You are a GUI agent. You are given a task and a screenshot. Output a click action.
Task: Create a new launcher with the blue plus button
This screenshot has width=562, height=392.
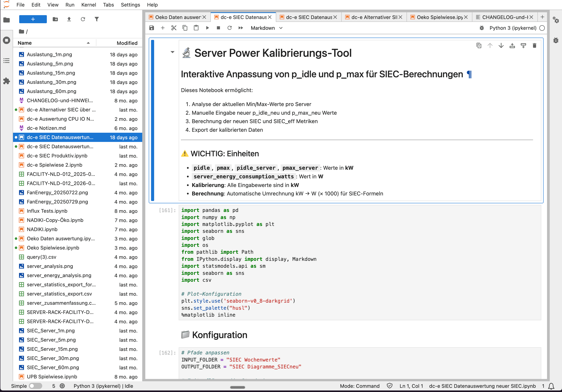pyautogui.click(x=33, y=19)
